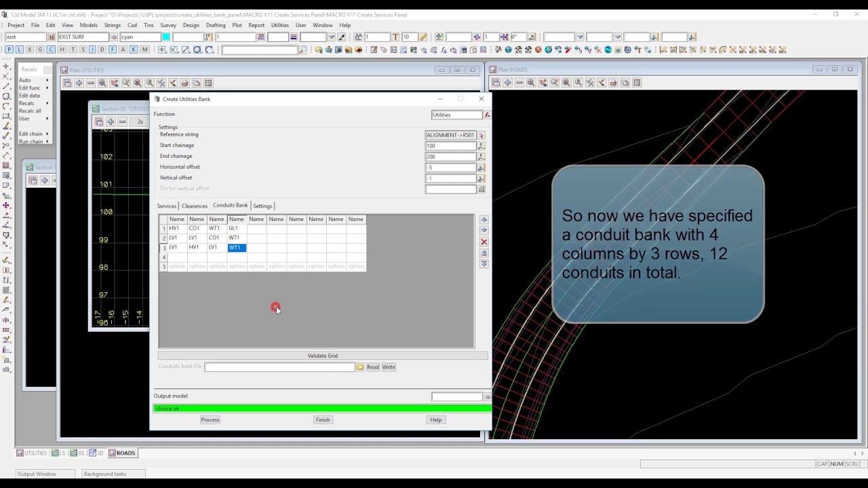Toggle the P snap button
The width and height of the screenshot is (868, 488).
[9, 49]
